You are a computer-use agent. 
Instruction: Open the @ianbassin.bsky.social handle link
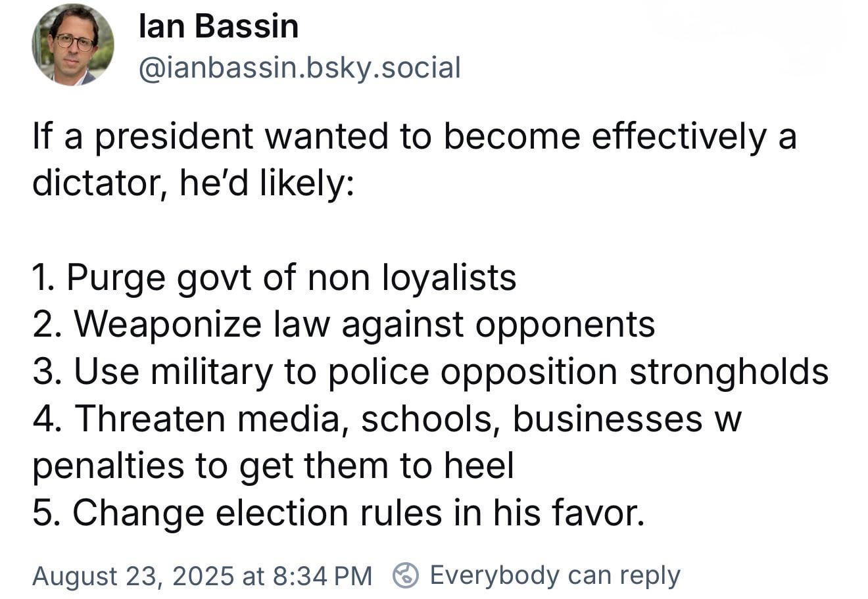tap(300, 68)
